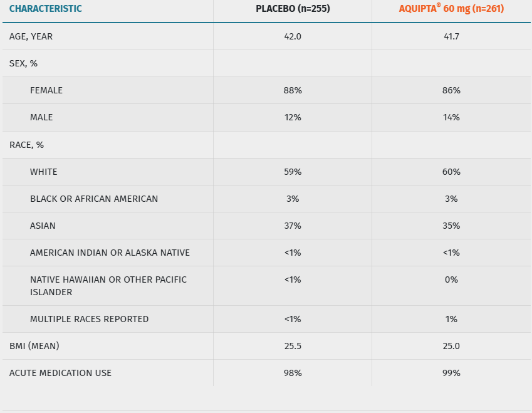Image resolution: width=532 pixels, height=413 pixels.
Task: Click the AQUIPTA 60 mg column header
Action: coord(451,9)
